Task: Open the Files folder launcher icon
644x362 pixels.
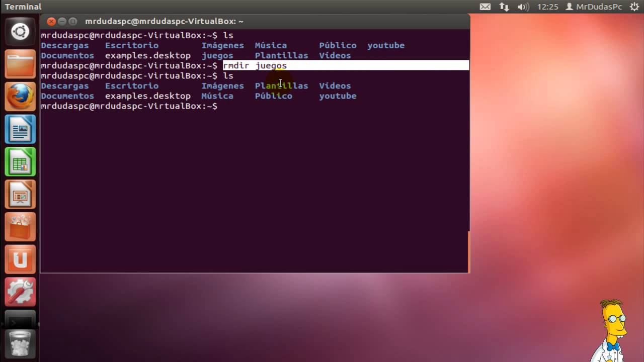Action: coord(20,64)
